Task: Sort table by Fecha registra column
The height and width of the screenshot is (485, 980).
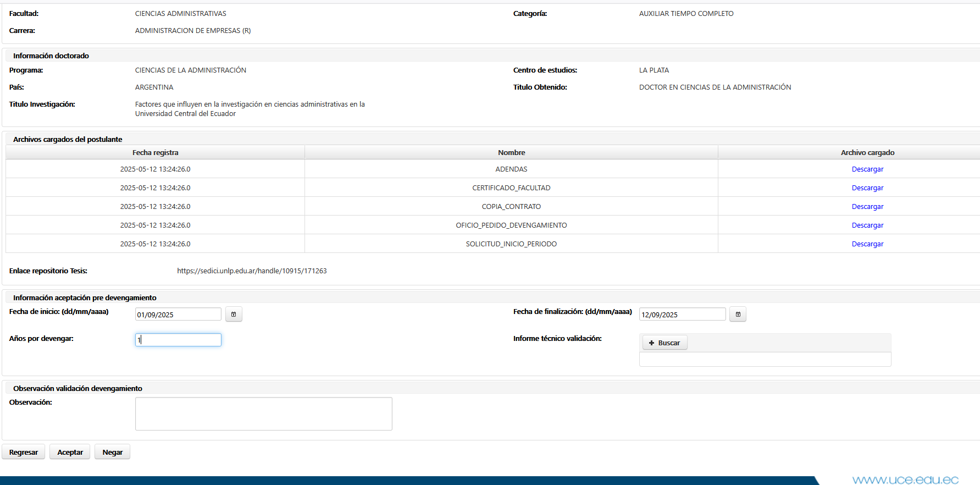Action: [155, 153]
